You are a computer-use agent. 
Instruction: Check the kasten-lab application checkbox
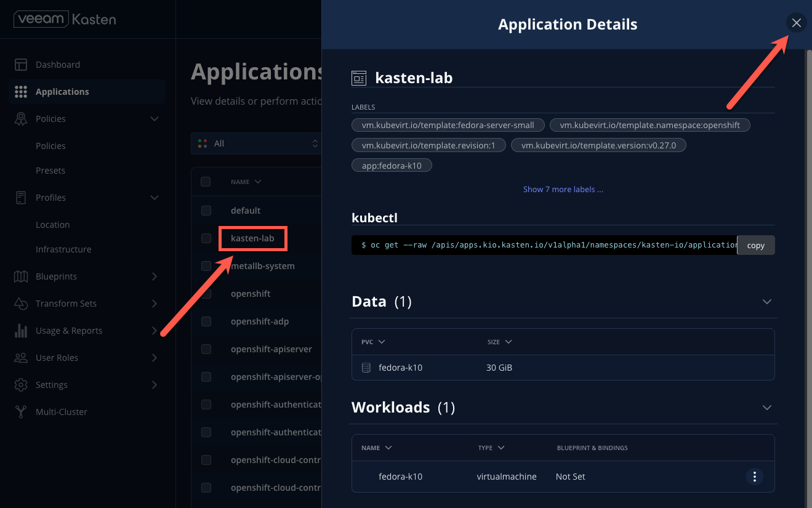(x=206, y=238)
